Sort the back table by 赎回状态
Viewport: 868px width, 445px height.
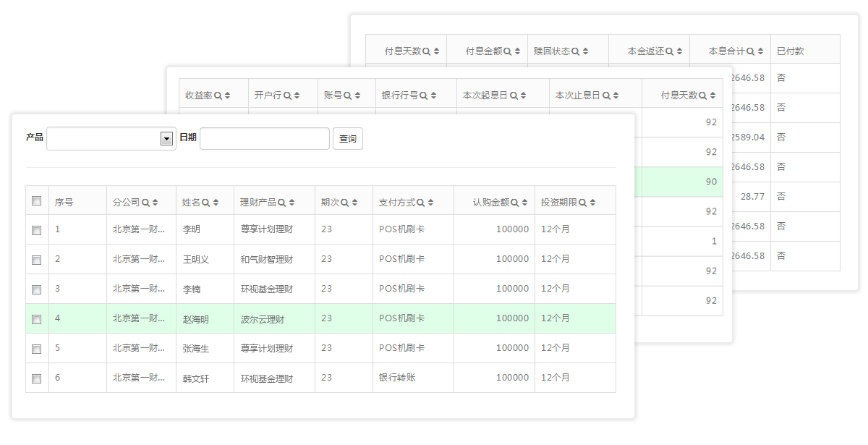tap(585, 51)
